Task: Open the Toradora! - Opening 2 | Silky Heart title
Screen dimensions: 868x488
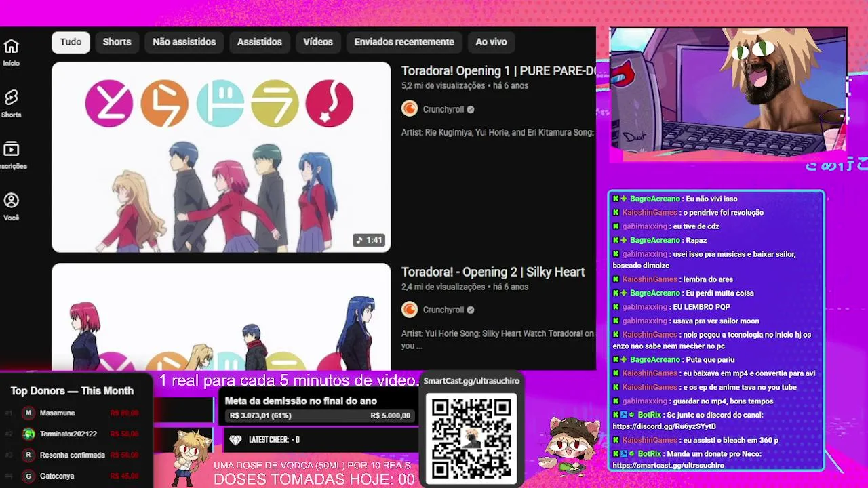Action: coord(493,272)
